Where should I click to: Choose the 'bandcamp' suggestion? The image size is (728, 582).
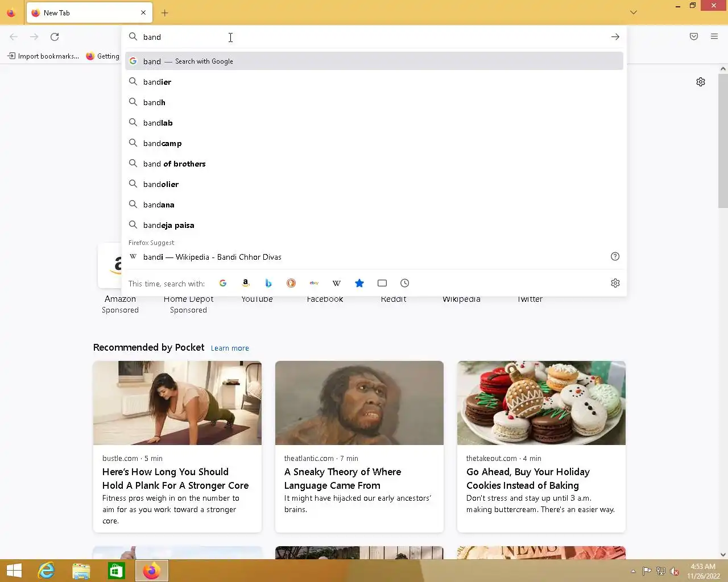coord(374,143)
